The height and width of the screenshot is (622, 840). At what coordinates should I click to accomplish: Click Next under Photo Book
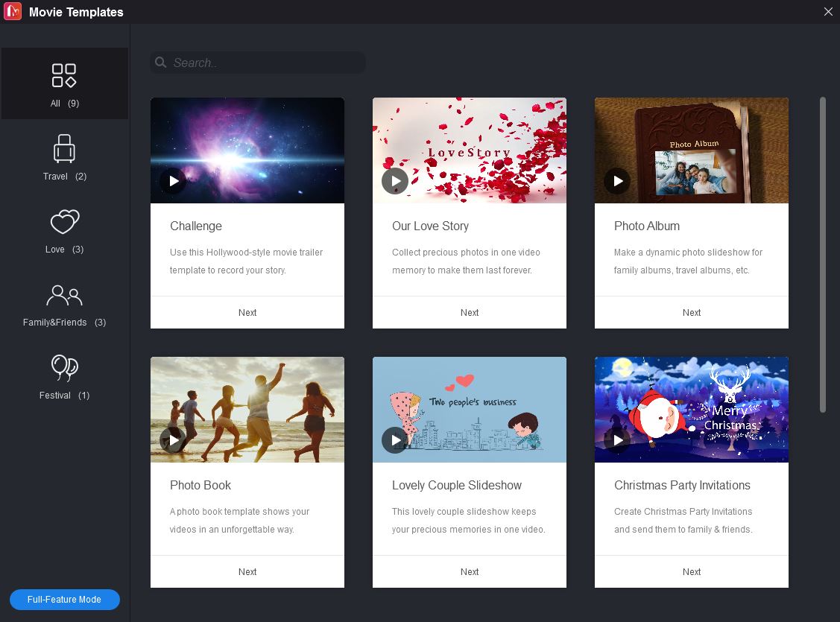coord(247,571)
